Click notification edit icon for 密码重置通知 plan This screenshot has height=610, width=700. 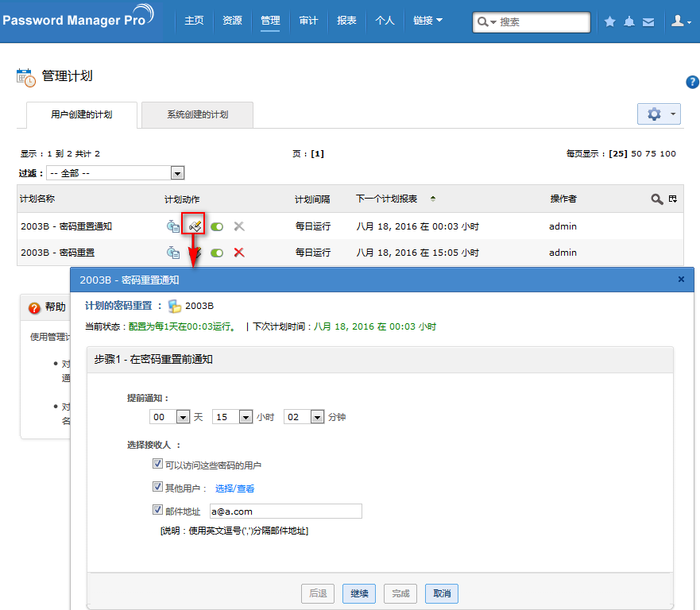[x=194, y=226]
